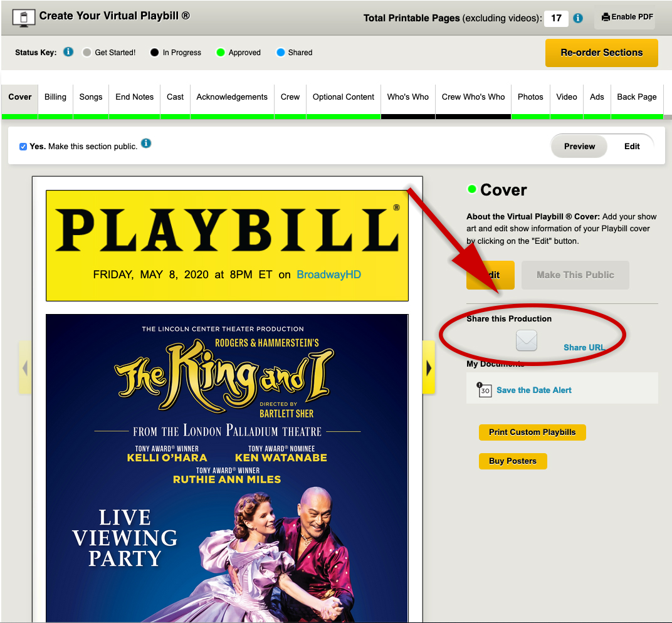The width and height of the screenshot is (672, 623).
Task: Click the gray left arrow beside the playbill
Action: pos(25,367)
